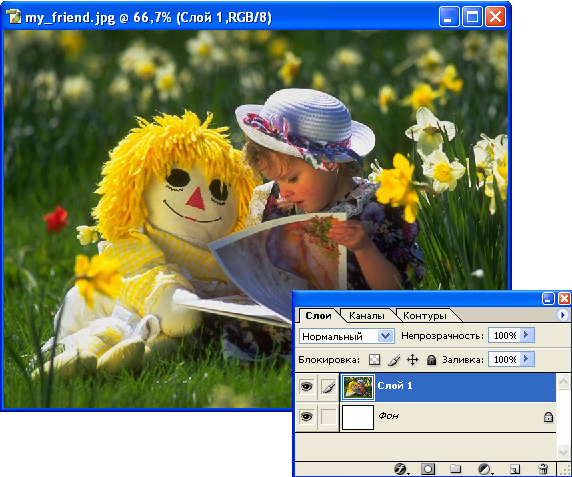572x477 pixels.
Task: Click the document icon in my_friend.jpg title bar
Action: (14, 17)
